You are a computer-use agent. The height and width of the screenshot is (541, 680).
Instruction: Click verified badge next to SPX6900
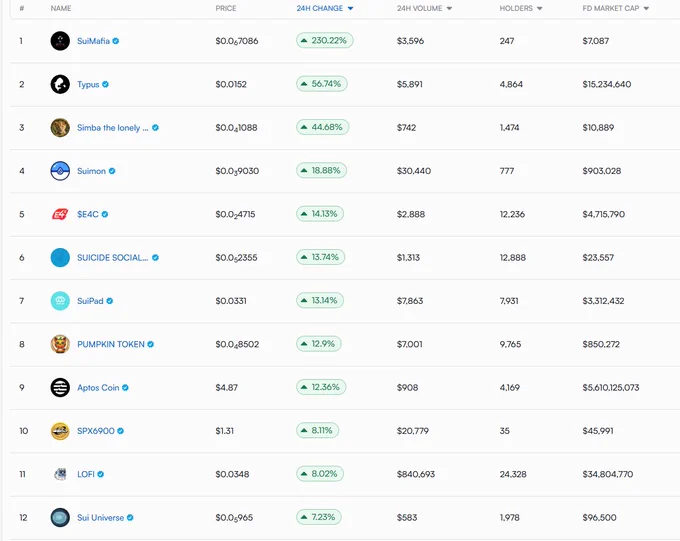121,431
